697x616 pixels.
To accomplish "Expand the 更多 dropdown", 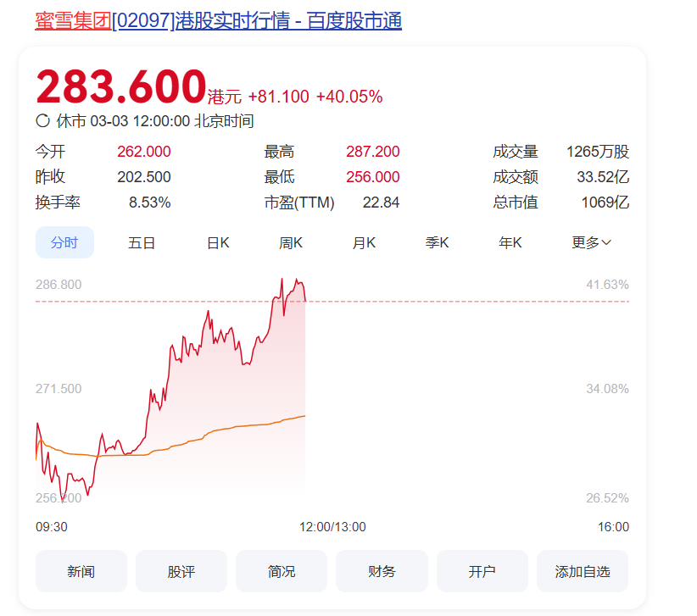I will point(591,243).
